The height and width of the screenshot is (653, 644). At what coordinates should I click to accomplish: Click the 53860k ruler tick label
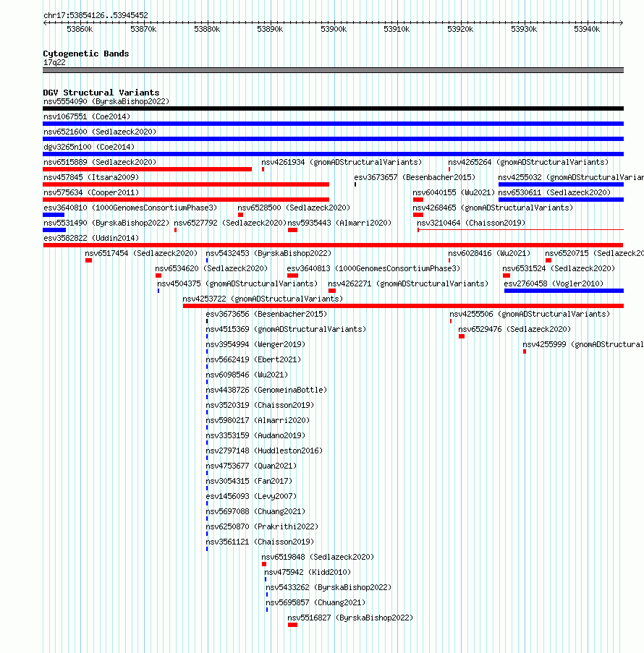pos(80,29)
